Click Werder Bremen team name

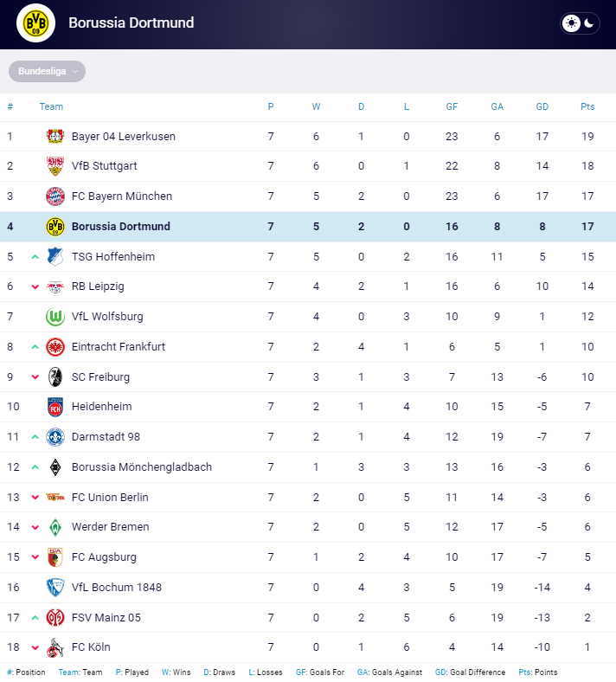pyautogui.click(x=110, y=527)
